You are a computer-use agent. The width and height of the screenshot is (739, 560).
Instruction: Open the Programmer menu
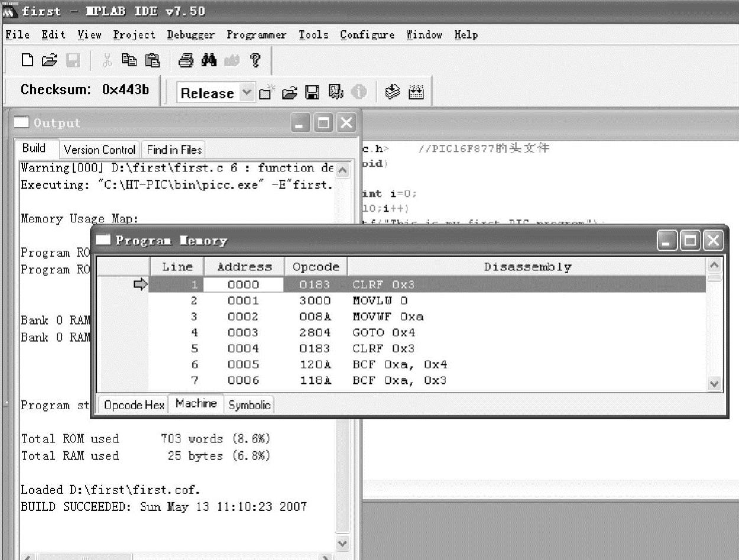click(257, 35)
